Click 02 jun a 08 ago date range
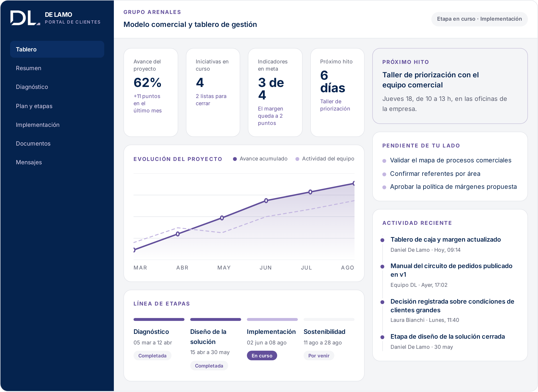The height and width of the screenshot is (392, 538). tap(267, 343)
